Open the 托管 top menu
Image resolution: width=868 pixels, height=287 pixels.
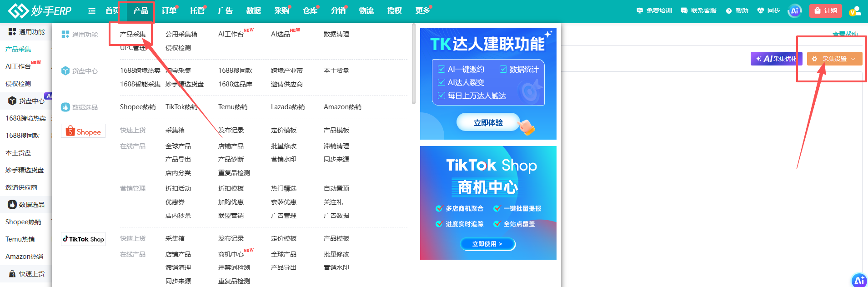(x=197, y=11)
